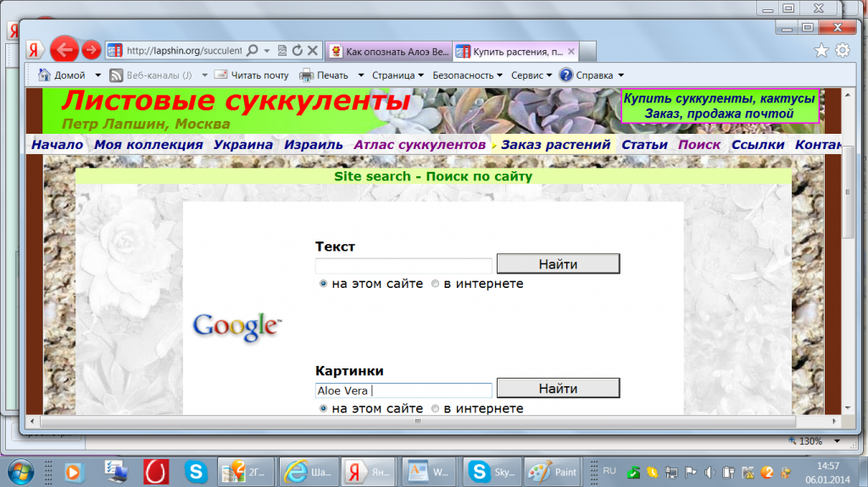The height and width of the screenshot is (487, 868).
Task: Click the empty Текст search input field
Action: click(x=403, y=265)
